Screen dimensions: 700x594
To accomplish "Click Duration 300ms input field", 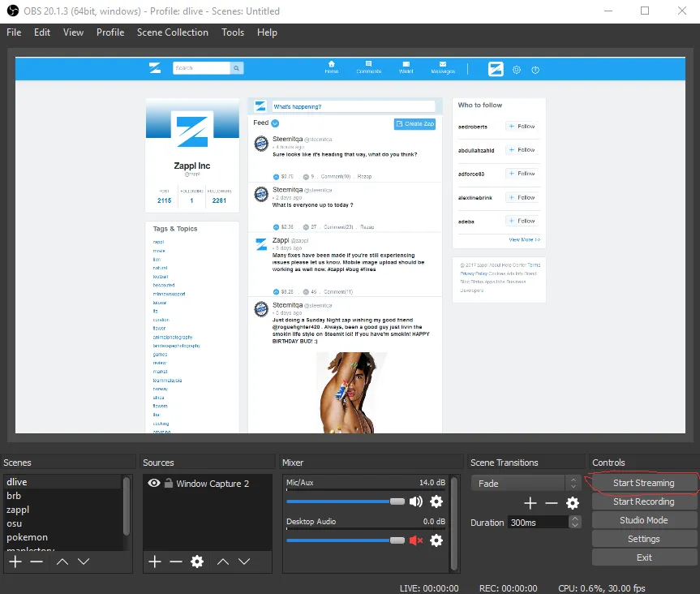I will (x=538, y=522).
